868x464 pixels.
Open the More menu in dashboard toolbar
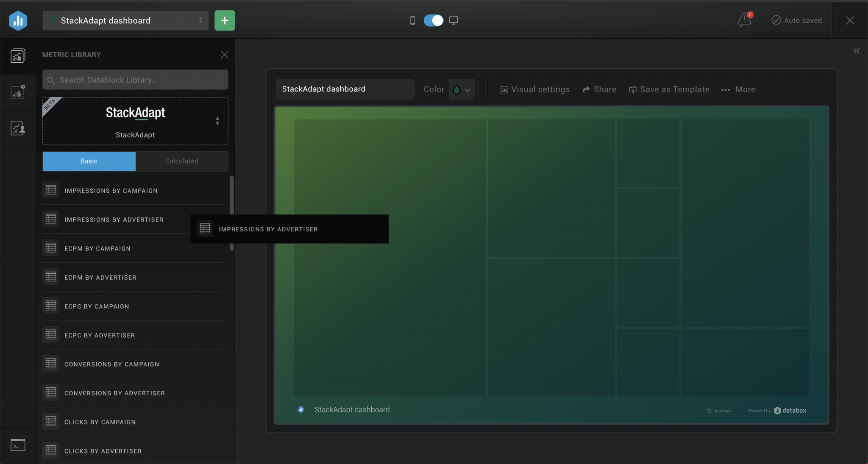coord(738,89)
